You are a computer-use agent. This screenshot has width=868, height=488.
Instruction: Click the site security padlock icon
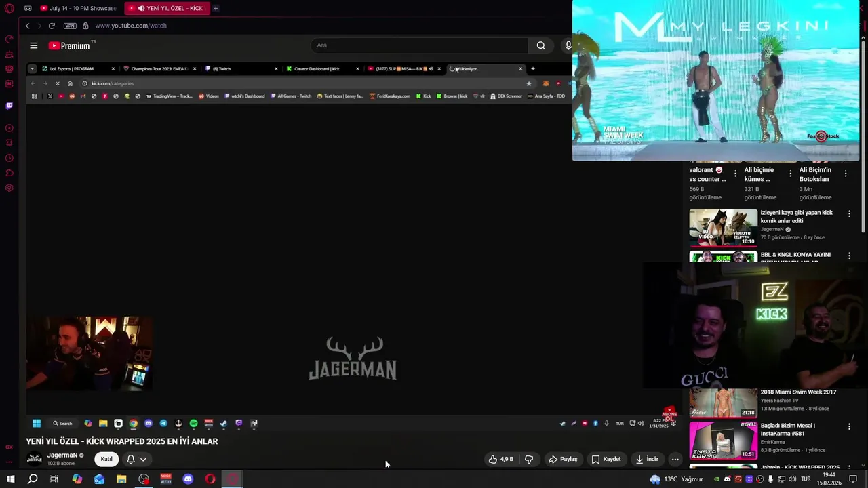pos(85,26)
